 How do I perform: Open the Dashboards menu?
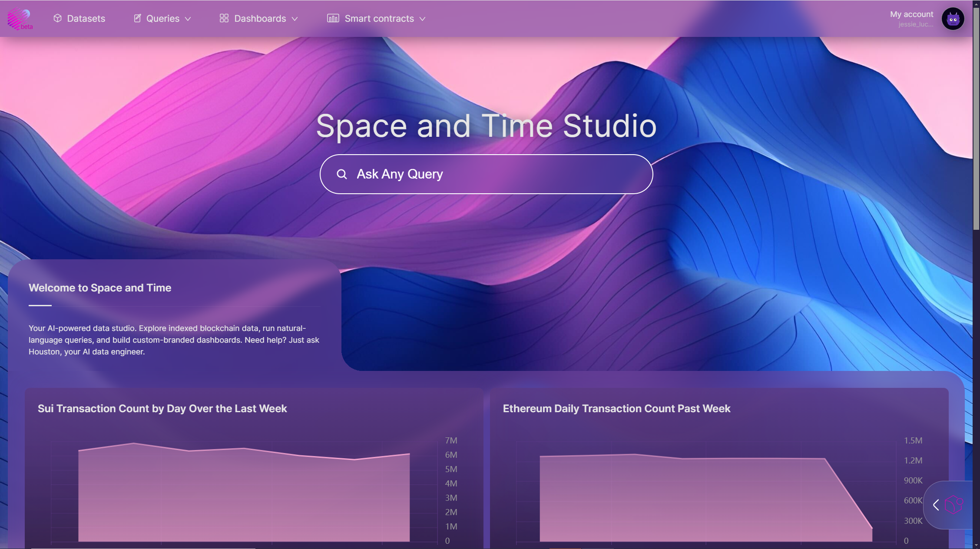[259, 18]
